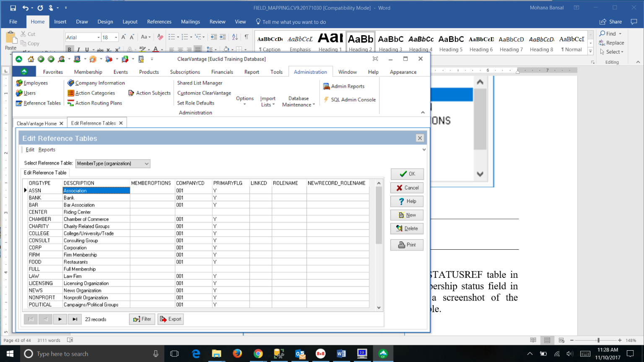Click the Export button

171,319
